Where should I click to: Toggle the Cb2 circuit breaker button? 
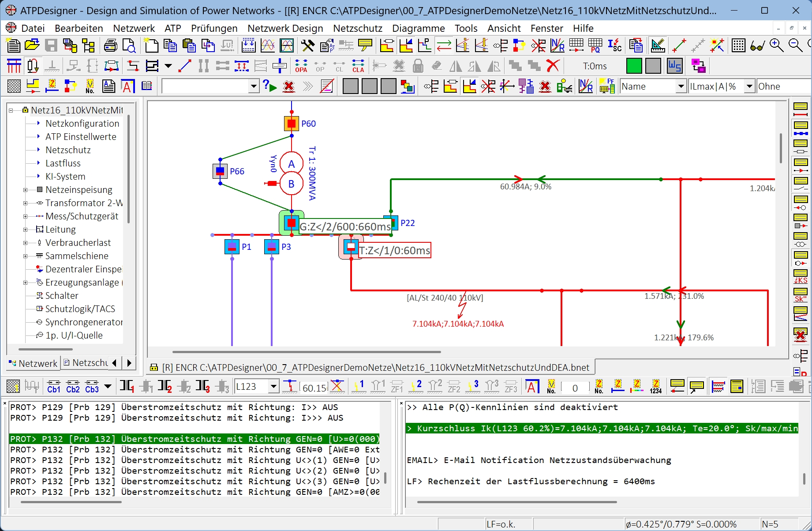(x=73, y=387)
